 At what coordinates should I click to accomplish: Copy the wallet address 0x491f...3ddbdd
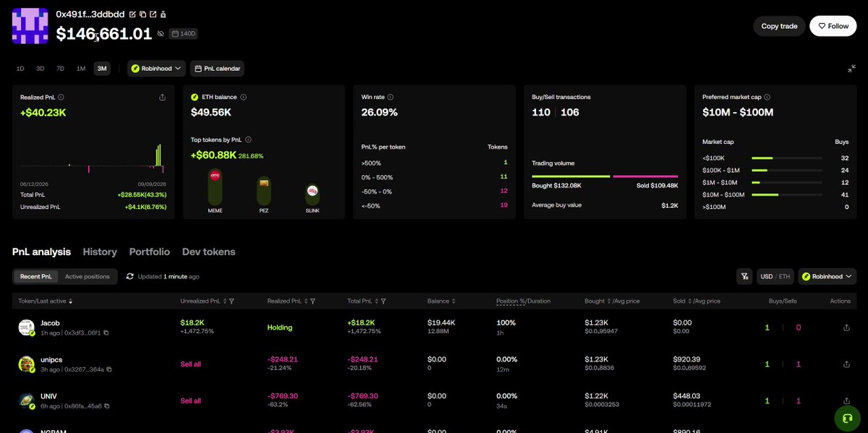point(142,14)
